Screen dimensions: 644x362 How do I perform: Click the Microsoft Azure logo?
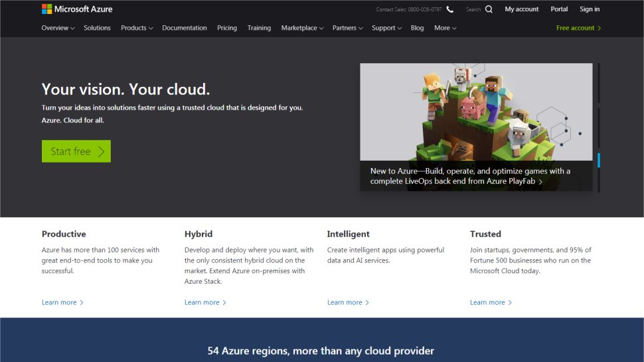pos(77,9)
